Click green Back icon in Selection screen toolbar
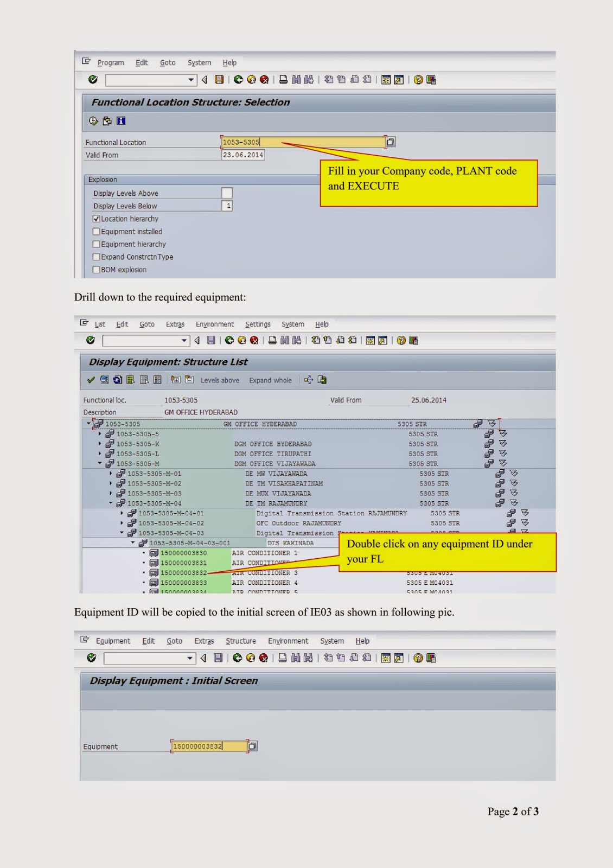 (x=238, y=80)
